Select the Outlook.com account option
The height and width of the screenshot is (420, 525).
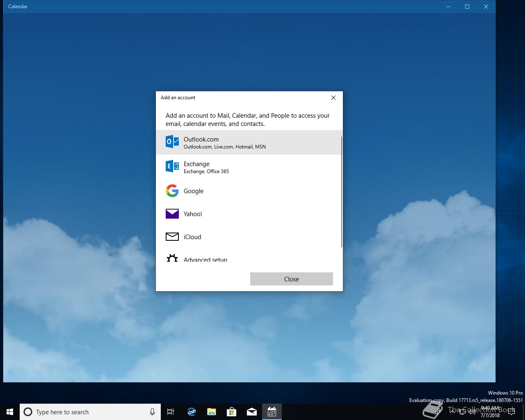pyautogui.click(x=249, y=142)
